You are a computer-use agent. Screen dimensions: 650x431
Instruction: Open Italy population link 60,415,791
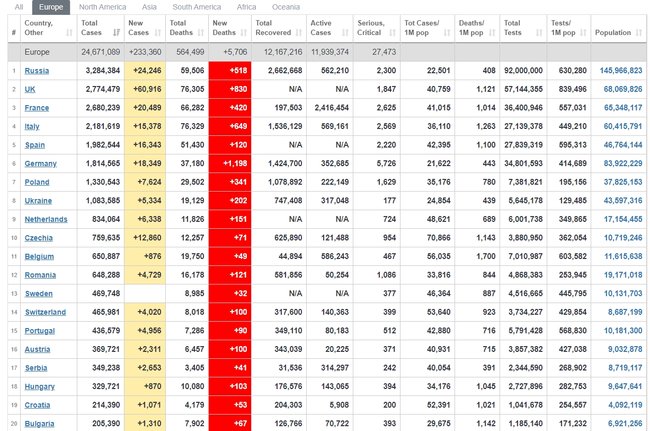623,126
